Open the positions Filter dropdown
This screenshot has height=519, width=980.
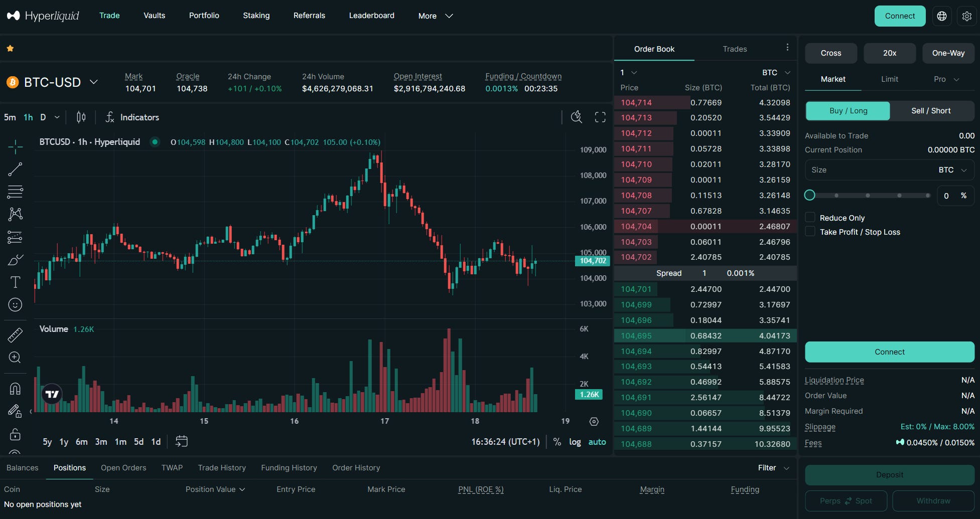(x=774, y=468)
